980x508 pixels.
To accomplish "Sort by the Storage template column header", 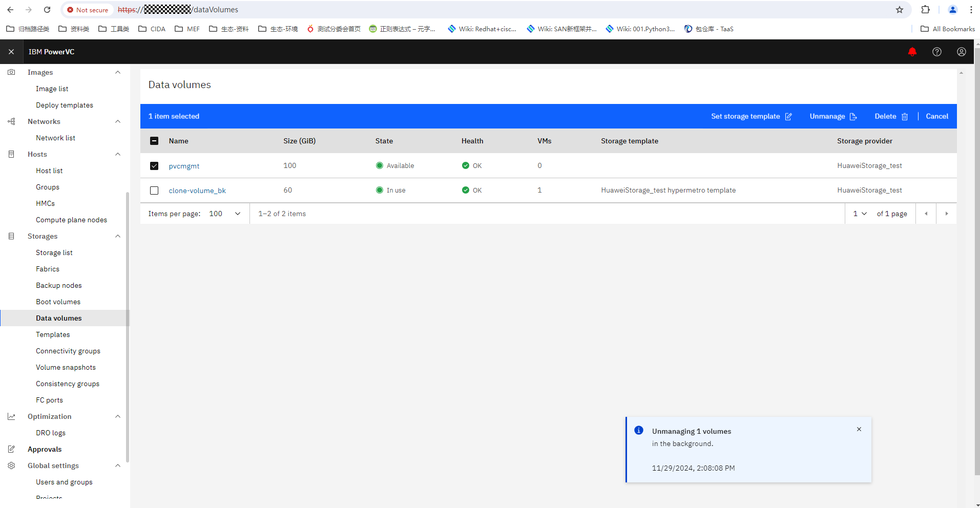I will coord(630,141).
